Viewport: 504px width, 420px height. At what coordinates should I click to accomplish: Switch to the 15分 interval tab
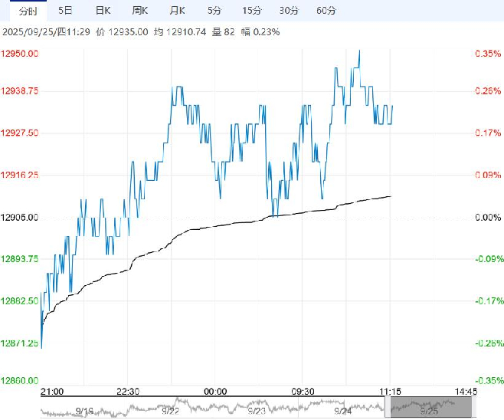[252, 11]
